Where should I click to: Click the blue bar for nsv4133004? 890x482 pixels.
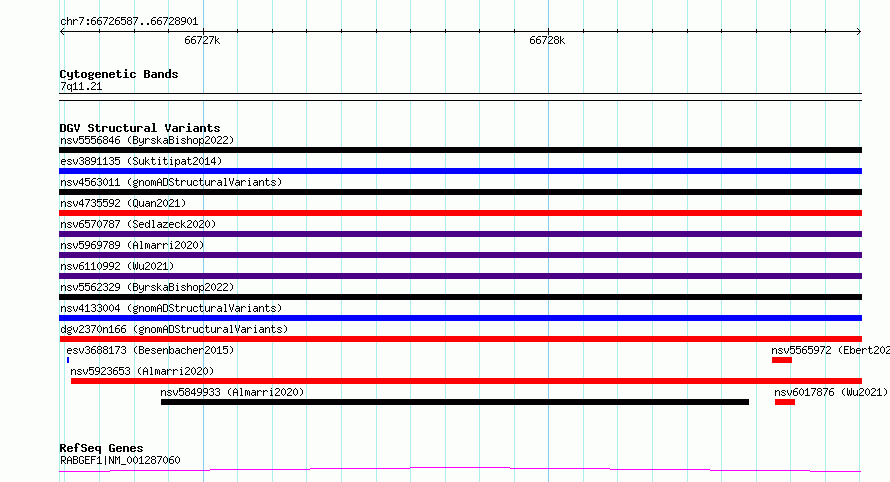460,318
